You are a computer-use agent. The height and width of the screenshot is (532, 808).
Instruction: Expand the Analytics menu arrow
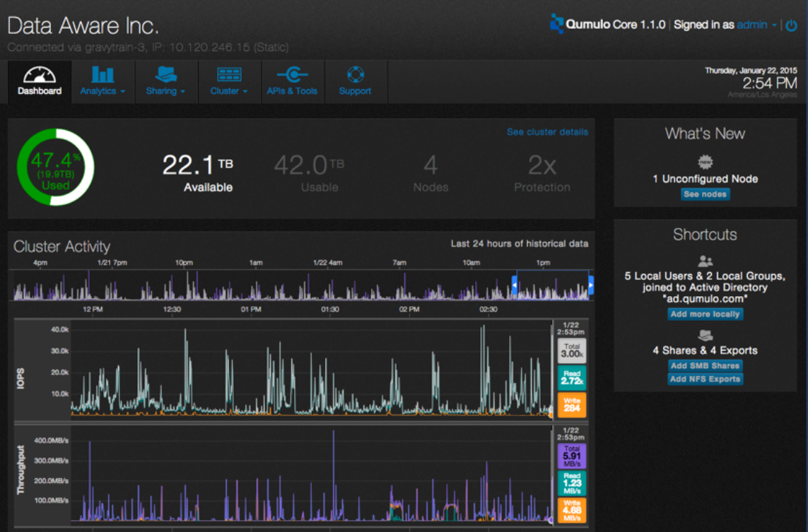point(122,91)
